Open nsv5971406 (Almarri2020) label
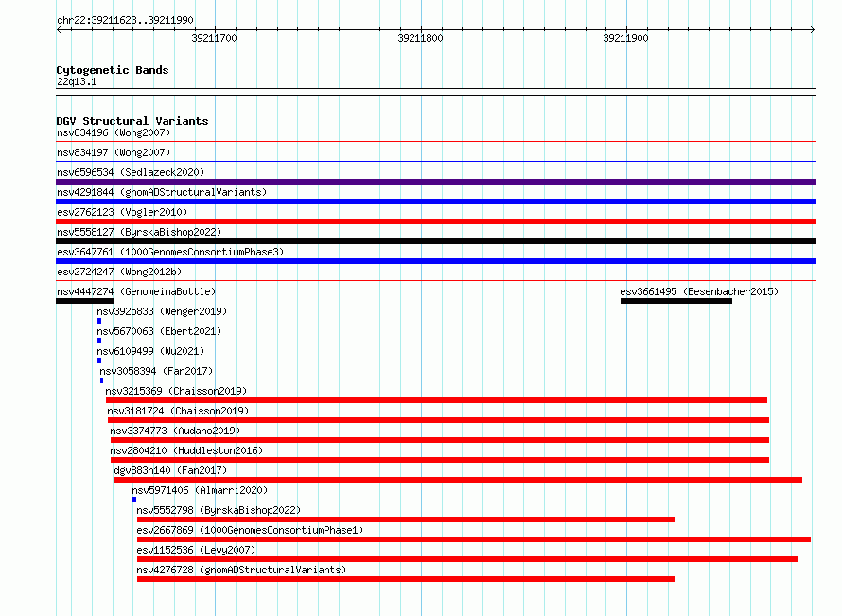The height and width of the screenshot is (616, 842). pyautogui.click(x=200, y=490)
